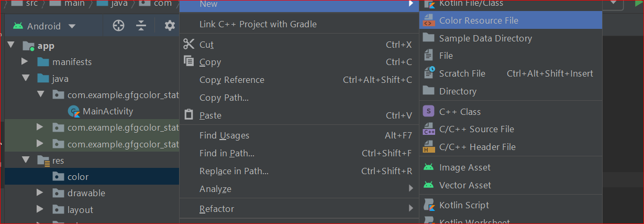
Task: Click the C++ Class icon
Action: [429, 112]
